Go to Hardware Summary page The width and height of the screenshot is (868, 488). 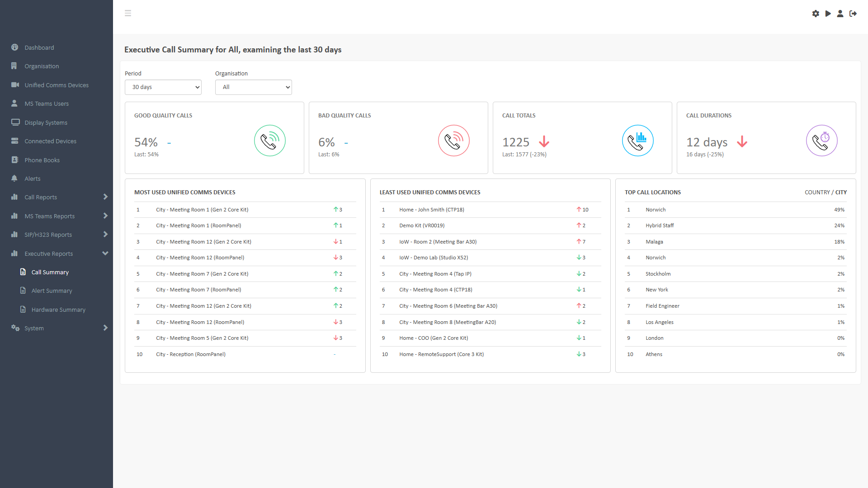pyautogui.click(x=58, y=310)
